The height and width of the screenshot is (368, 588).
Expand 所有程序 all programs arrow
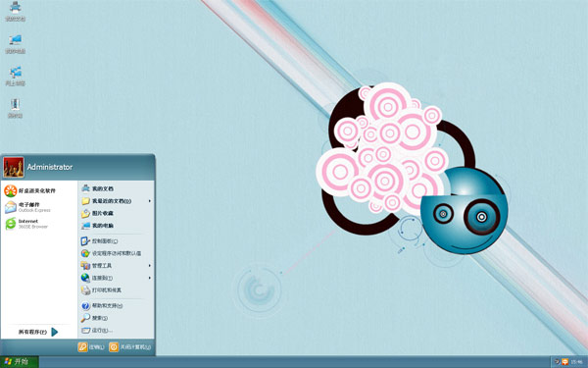pyautogui.click(x=54, y=332)
